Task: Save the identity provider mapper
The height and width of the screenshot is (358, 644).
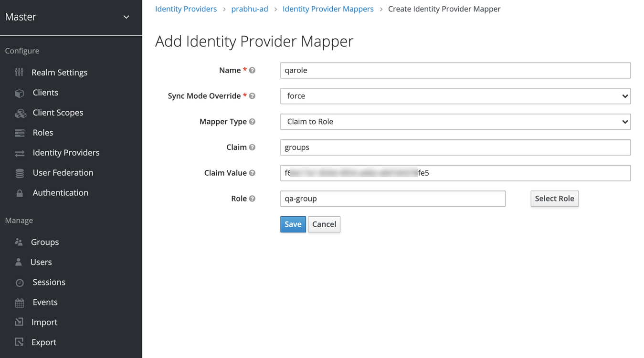Action: coord(293,224)
